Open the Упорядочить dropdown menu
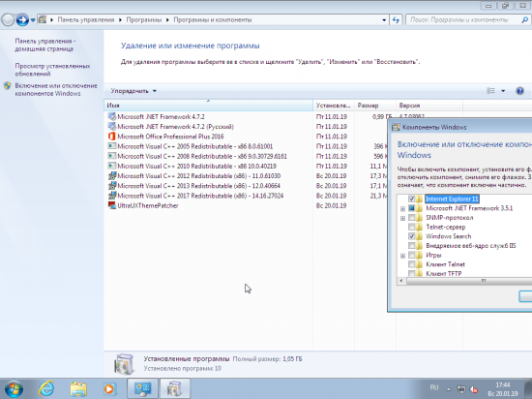Viewport: 532px width, 399px height. [133, 91]
